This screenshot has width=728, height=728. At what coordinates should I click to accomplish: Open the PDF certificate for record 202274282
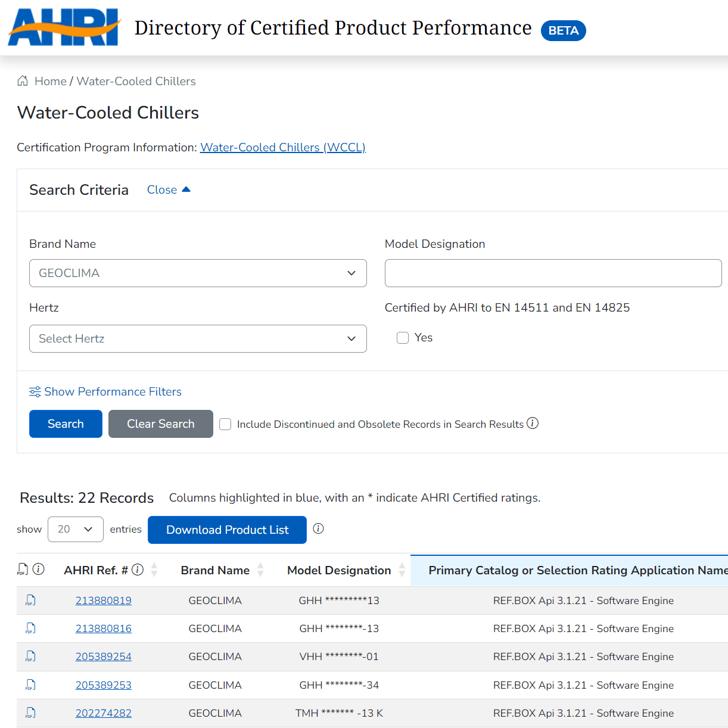[x=29, y=713]
